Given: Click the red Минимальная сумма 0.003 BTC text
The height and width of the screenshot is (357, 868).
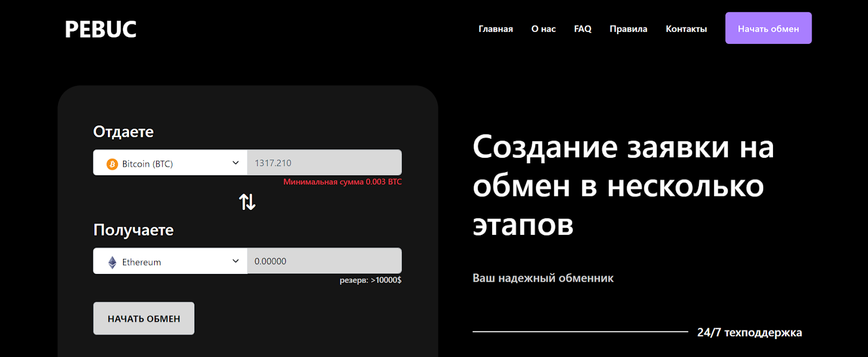Looking at the screenshot, I should click(x=342, y=182).
